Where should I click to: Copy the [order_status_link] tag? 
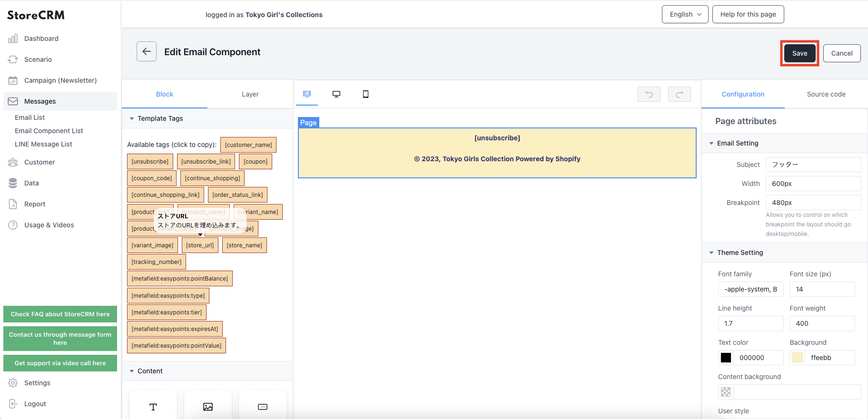pyautogui.click(x=237, y=195)
